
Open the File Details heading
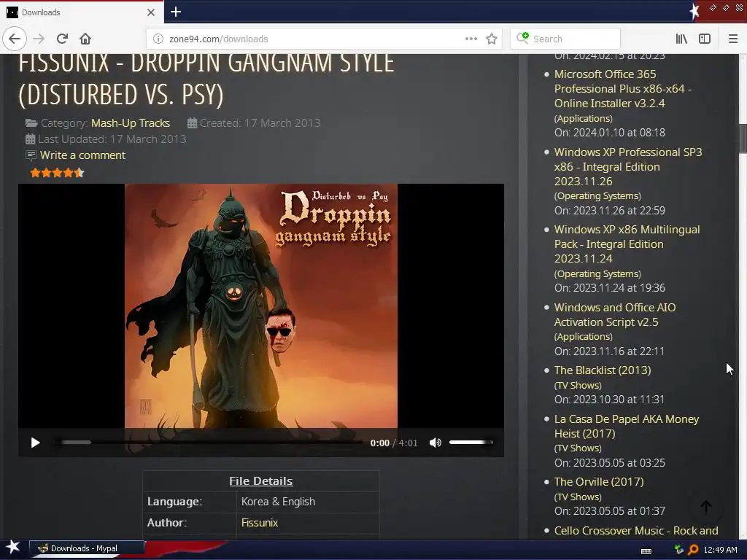[x=260, y=481]
